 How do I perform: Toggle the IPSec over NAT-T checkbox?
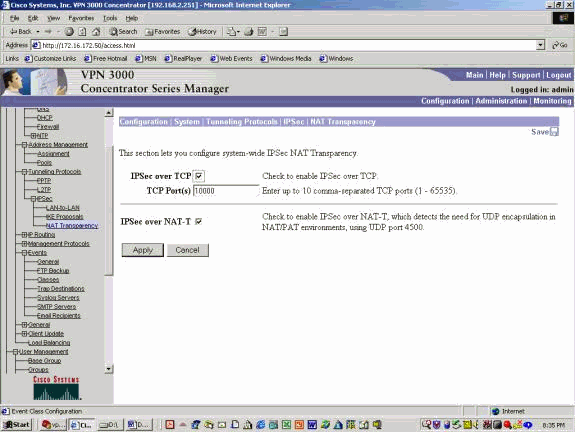(x=198, y=222)
